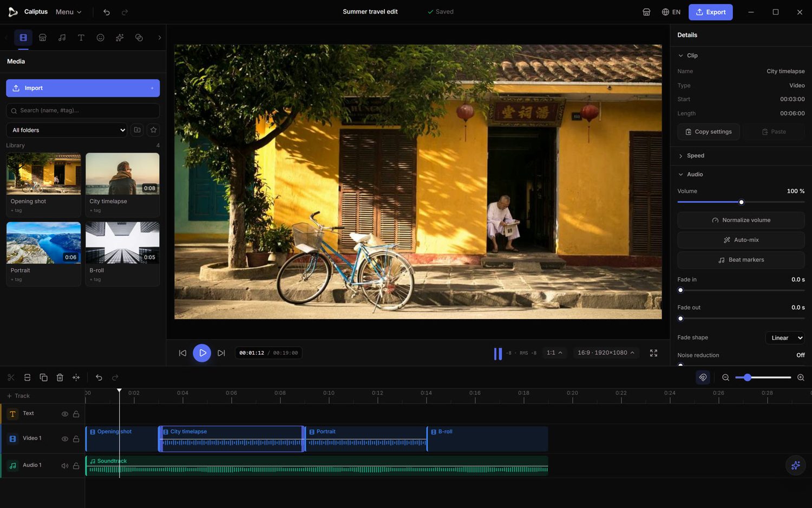Select the scissors split tool in the timeline toolbar
The width and height of the screenshot is (812, 508).
coord(11,377)
